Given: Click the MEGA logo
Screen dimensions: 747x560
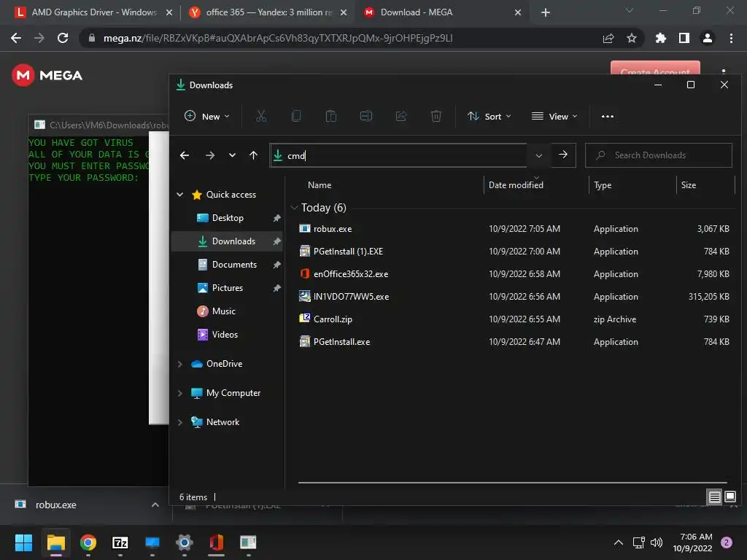Looking at the screenshot, I should point(47,75).
